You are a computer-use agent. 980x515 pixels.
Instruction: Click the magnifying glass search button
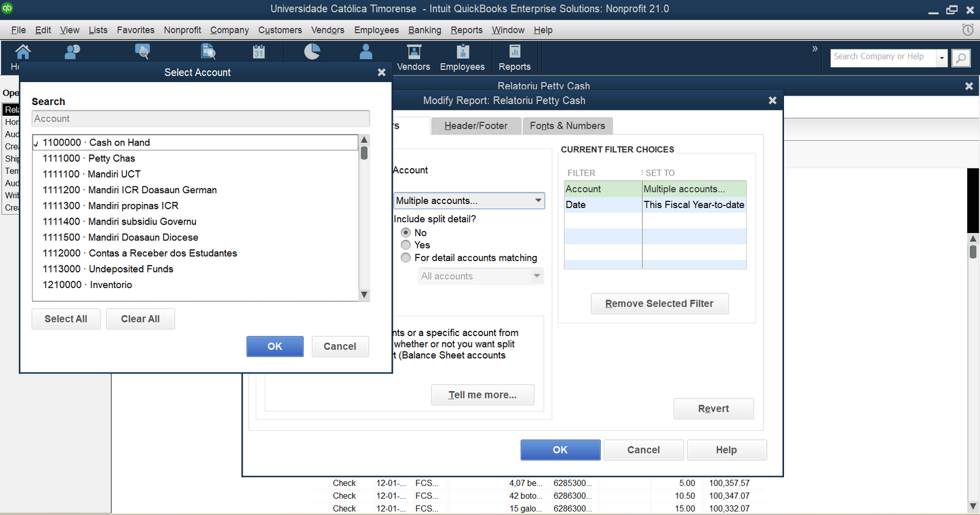click(961, 58)
